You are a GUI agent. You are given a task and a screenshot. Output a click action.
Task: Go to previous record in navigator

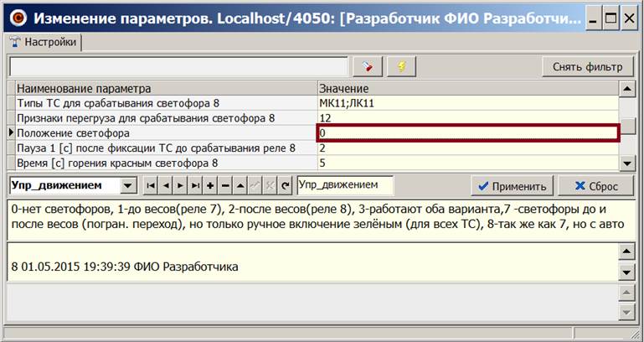click(x=165, y=186)
